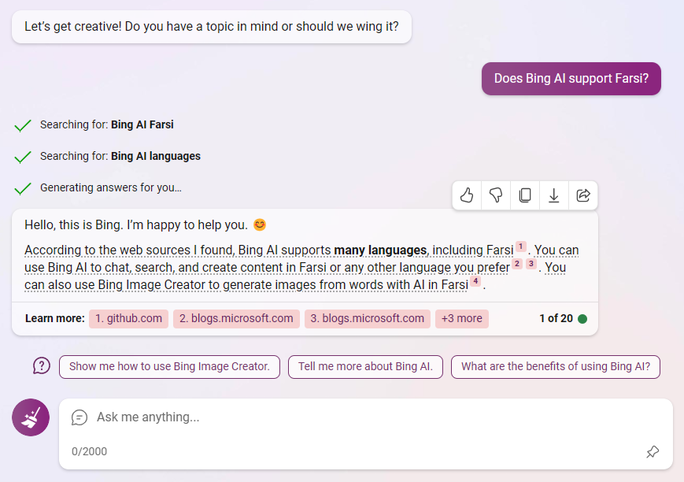This screenshot has height=482, width=684.
Task: Open the 1. github.com source link
Action: (129, 318)
